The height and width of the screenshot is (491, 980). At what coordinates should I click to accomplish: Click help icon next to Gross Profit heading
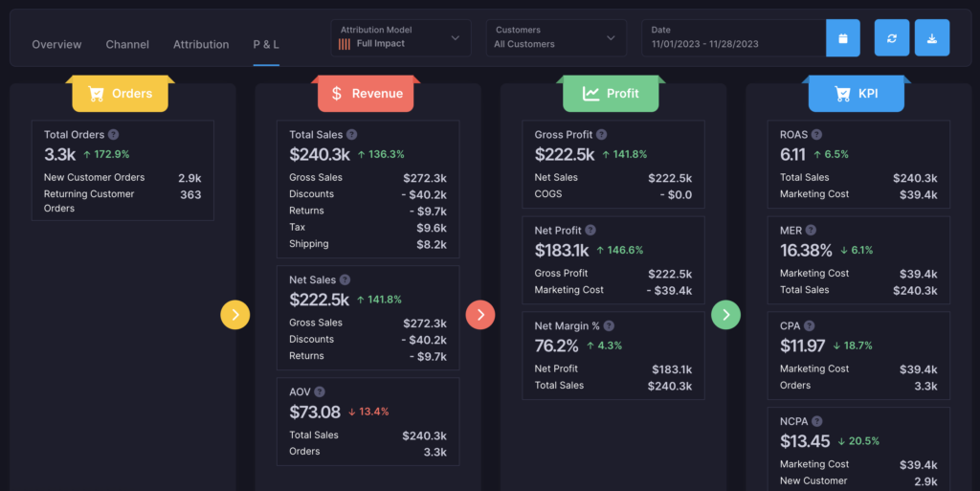[x=601, y=134]
